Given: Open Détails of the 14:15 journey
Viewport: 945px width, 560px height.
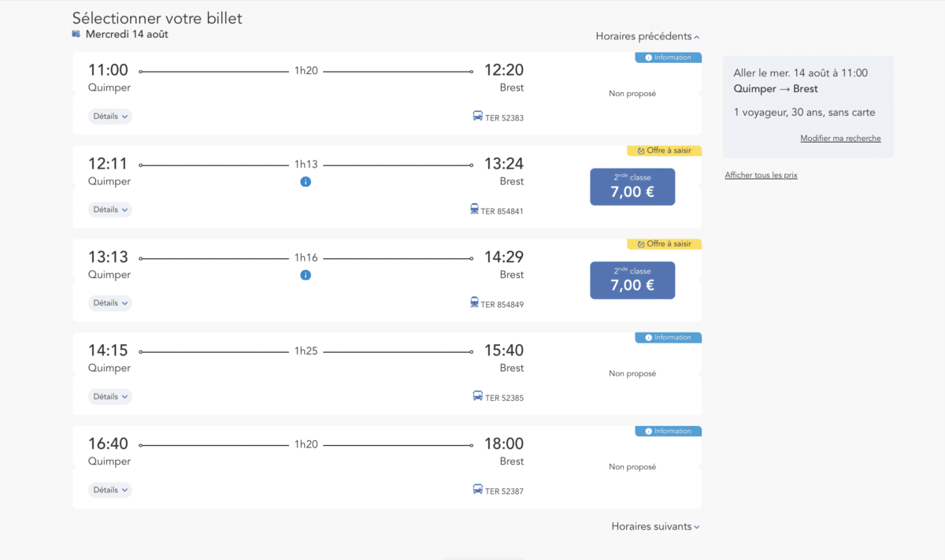Looking at the screenshot, I should 109,397.
